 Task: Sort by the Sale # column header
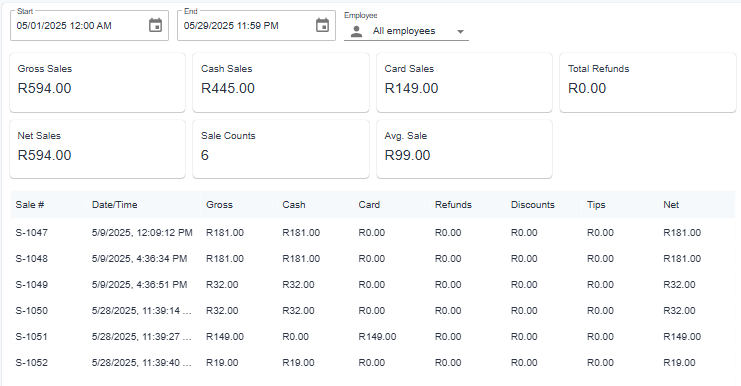tap(30, 205)
